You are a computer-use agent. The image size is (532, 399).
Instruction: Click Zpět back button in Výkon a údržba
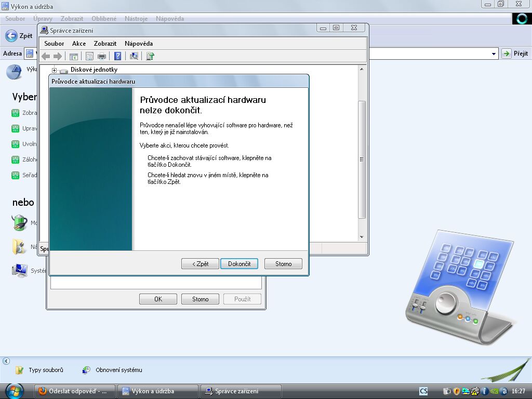19,36
